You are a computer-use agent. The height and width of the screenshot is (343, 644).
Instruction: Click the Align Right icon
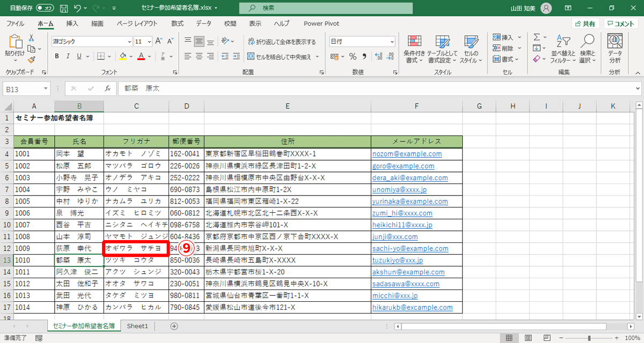211,56
